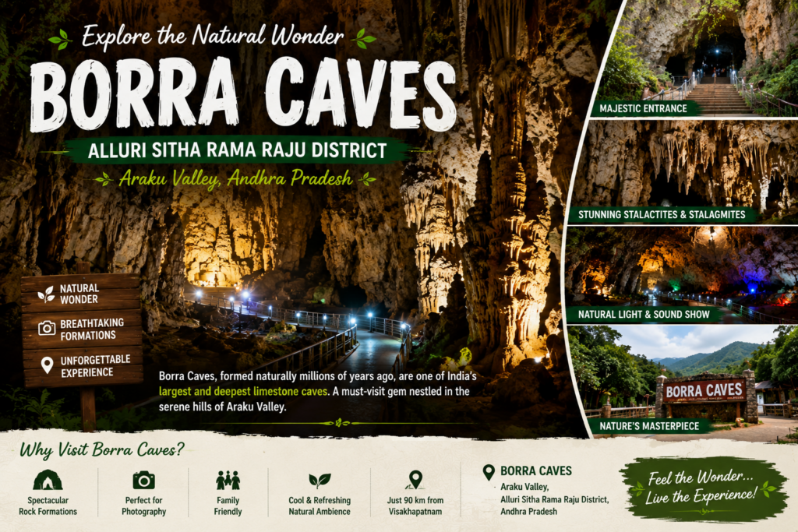798x532 pixels.
Task: Click the Feel the Wonder green badge
Action: click(x=702, y=489)
